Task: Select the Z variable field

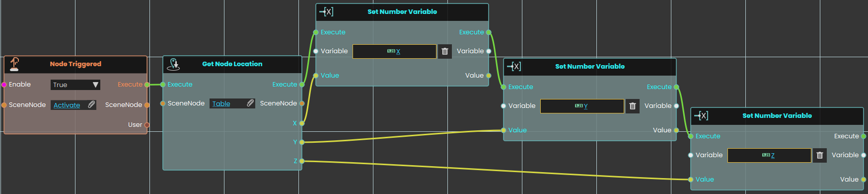Action: (769, 155)
